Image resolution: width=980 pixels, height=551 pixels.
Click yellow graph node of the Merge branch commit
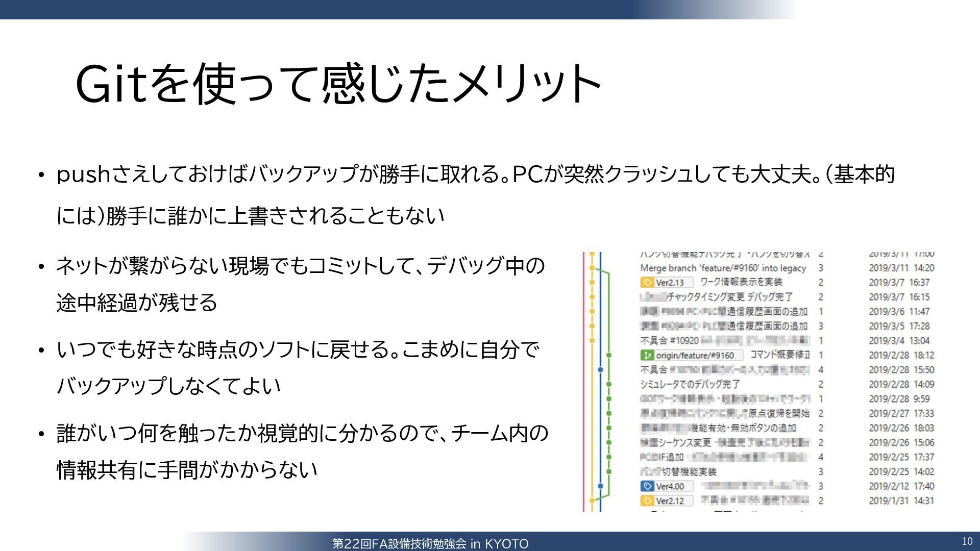coord(592,268)
